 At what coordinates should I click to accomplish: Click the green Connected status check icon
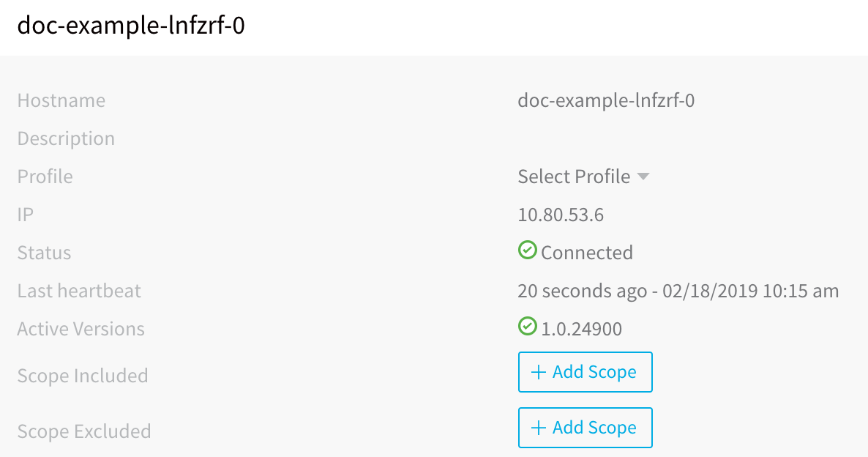click(x=527, y=250)
